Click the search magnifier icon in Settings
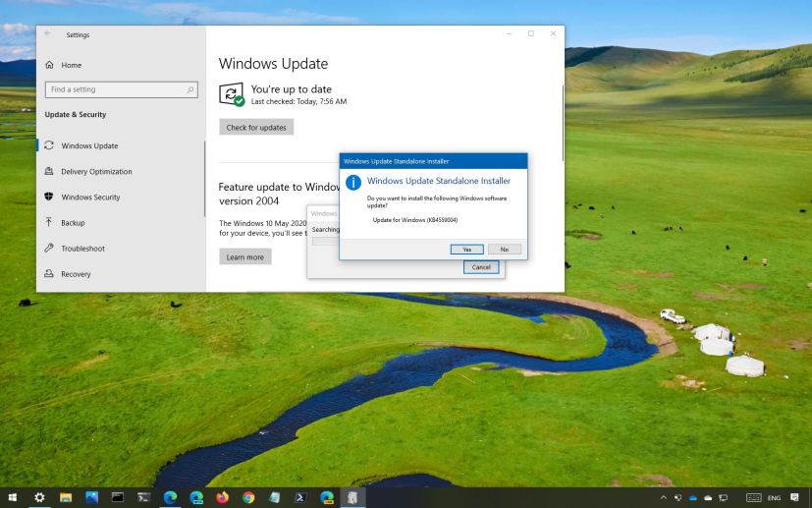812x508 pixels. [x=190, y=89]
